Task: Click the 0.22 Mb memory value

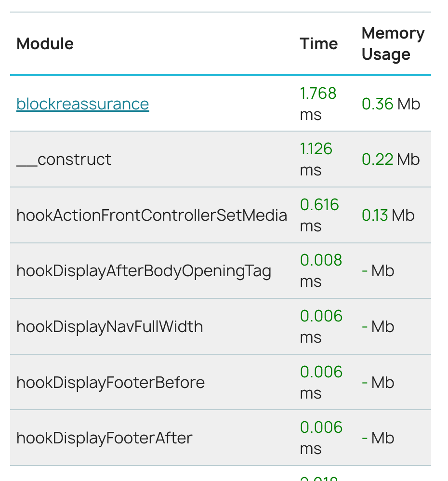Action: 391,160
